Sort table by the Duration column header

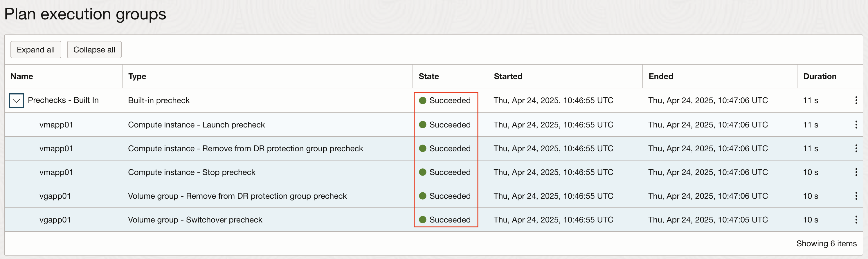click(820, 76)
